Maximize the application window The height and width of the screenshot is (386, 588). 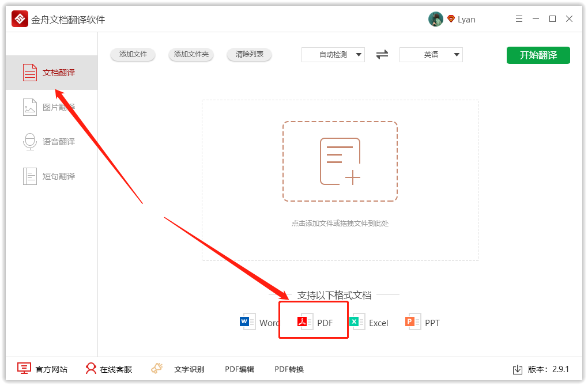tap(552, 19)
